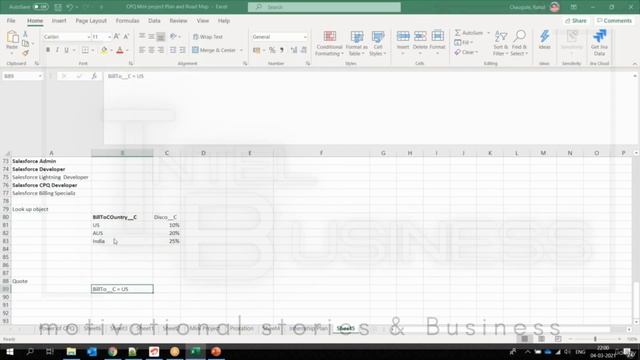Click Merge & Center button

point(214,50)
